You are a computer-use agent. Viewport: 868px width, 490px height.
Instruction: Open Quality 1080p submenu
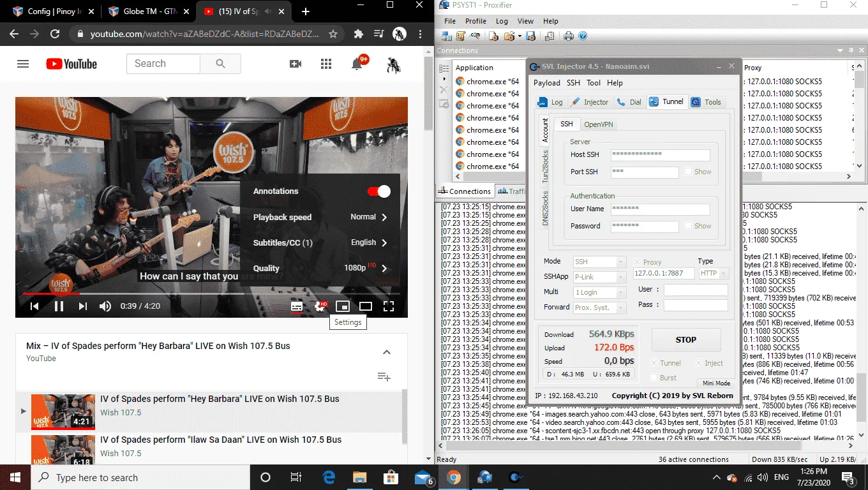click(x=320, y=269)
